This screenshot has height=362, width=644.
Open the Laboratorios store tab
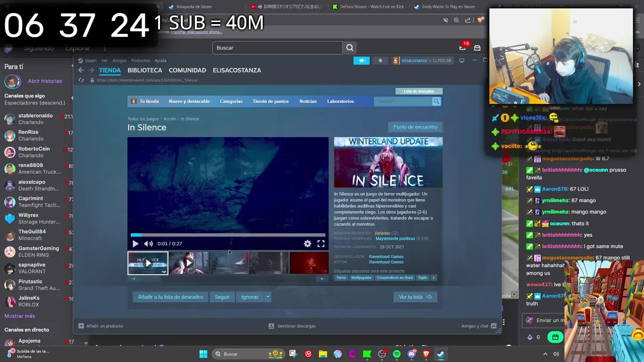coord(341,102)
